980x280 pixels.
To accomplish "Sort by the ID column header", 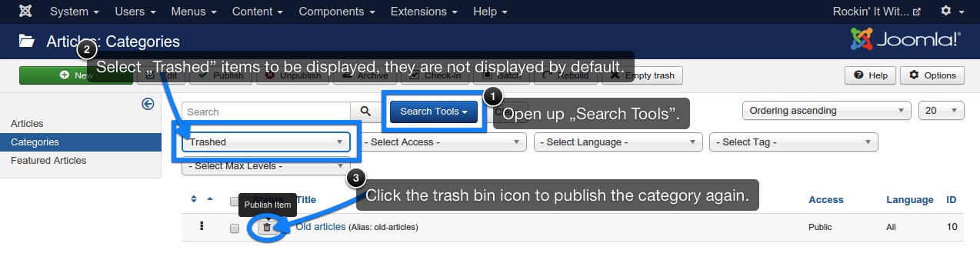I will [x=952, y=199].
